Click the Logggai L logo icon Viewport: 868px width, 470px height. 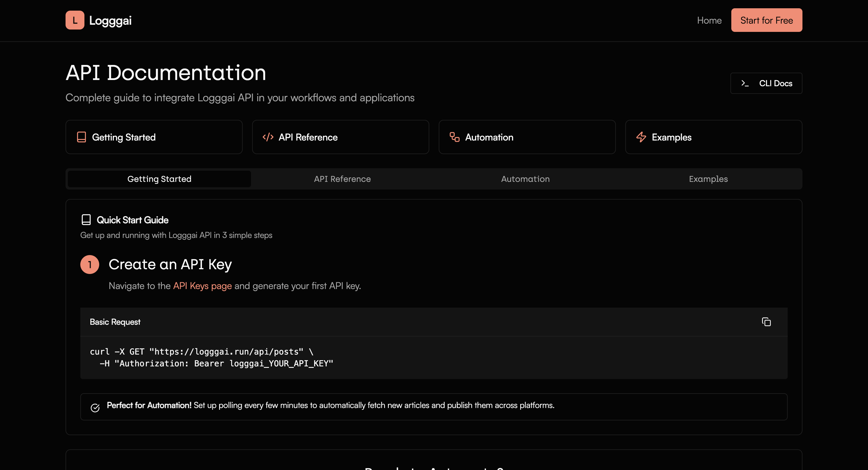point(75,20)
